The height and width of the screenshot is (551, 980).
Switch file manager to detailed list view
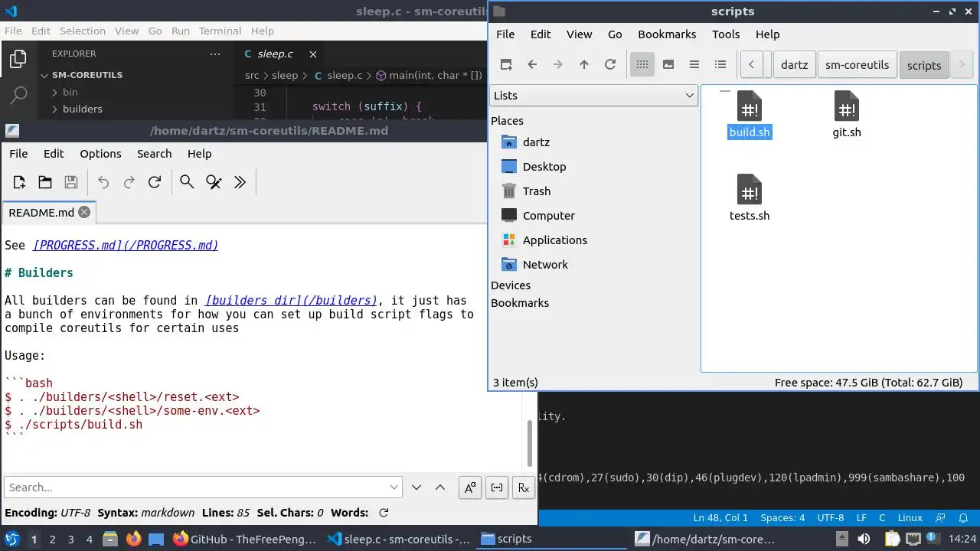[720, 64]
